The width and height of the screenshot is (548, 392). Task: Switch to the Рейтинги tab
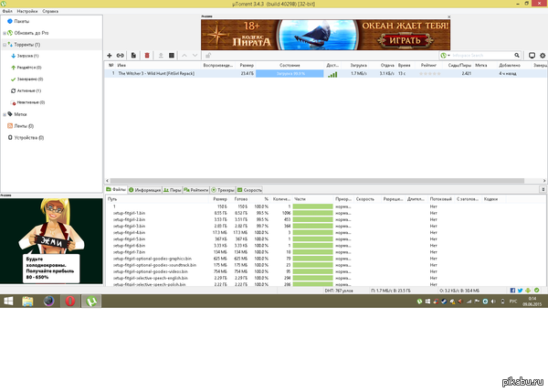click(196, 190)
